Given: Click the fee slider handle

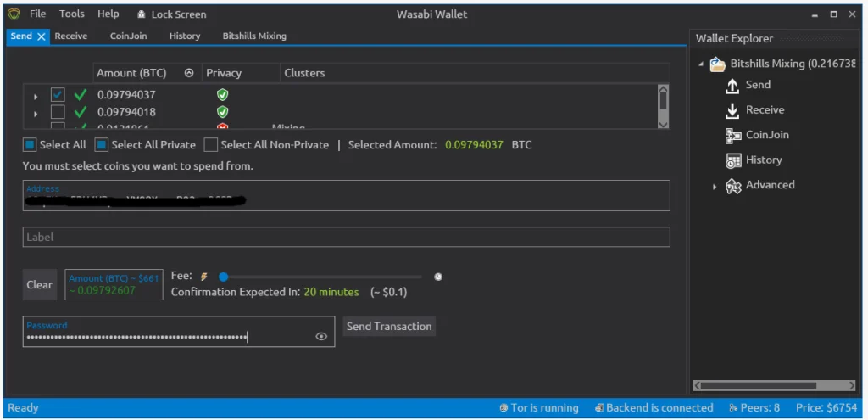Looking at the screenshot, I should pyautogui.click(x=223, y=277).
